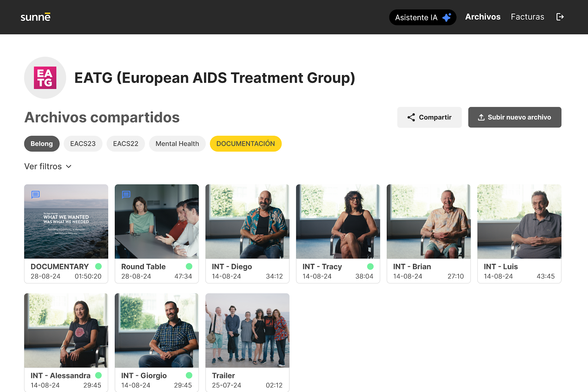Click the green status dot on INT - Alessandra
588x392 pixels.
[98, 375]
